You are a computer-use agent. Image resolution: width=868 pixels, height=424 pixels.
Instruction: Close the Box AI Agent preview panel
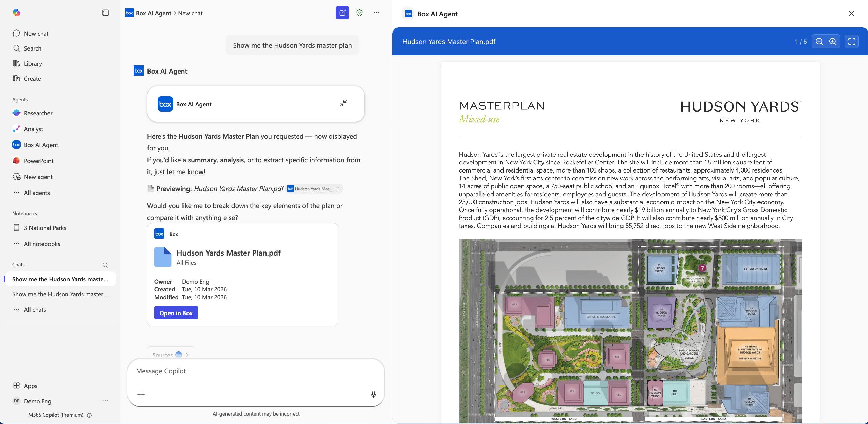851,14
